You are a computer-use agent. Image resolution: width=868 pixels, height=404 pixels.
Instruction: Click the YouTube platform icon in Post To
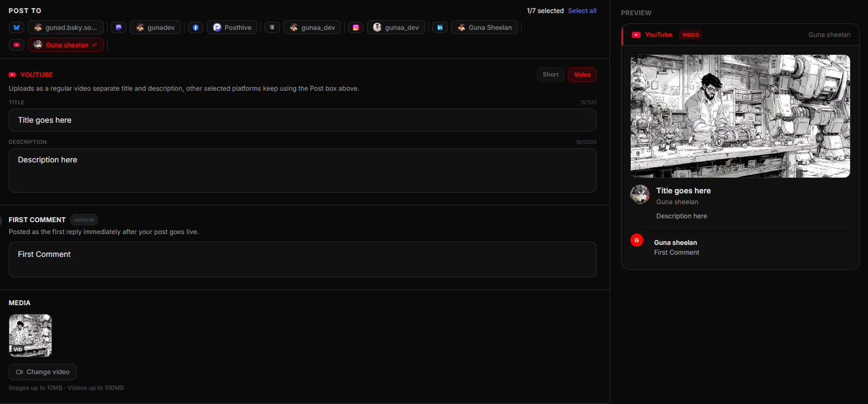(17, 45)
